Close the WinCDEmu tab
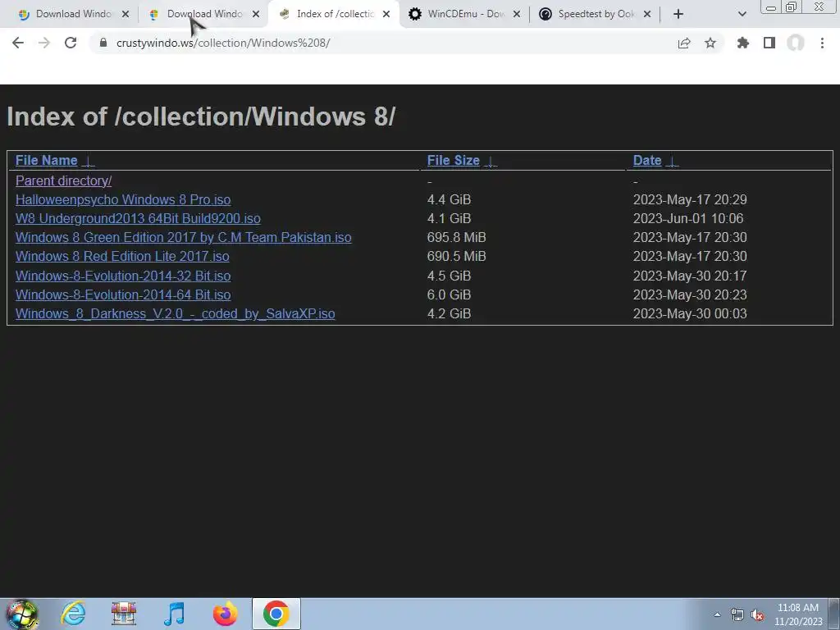 pos(517,15)
